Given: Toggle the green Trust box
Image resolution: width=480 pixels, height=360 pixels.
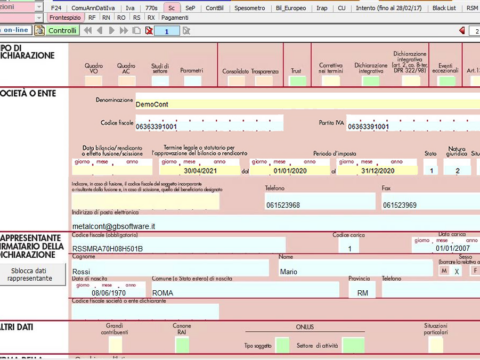Looking at the screenshot, I should tap(298, 81).
